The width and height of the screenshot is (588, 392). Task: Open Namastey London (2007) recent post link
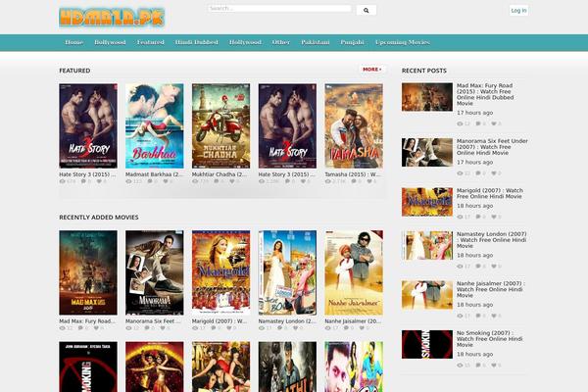[492, 240]
